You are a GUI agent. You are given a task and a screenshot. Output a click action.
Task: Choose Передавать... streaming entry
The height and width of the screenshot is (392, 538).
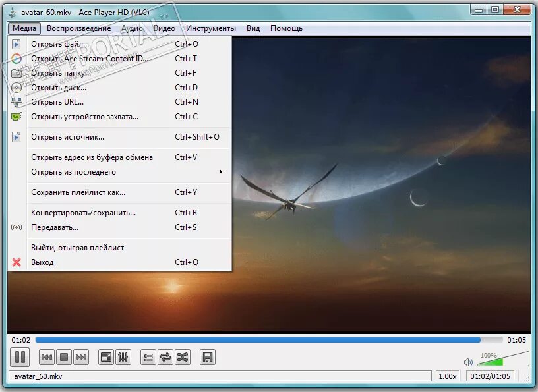(x=119, y=227)
